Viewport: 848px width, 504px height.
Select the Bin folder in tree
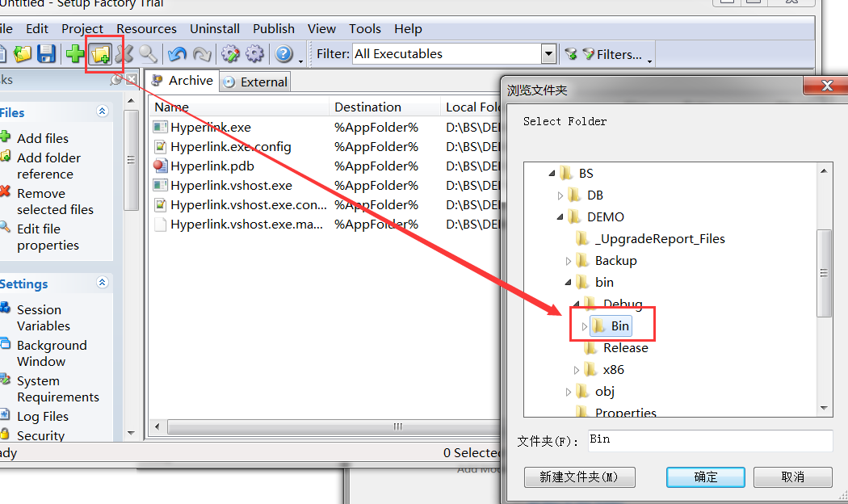coord(611,326)
